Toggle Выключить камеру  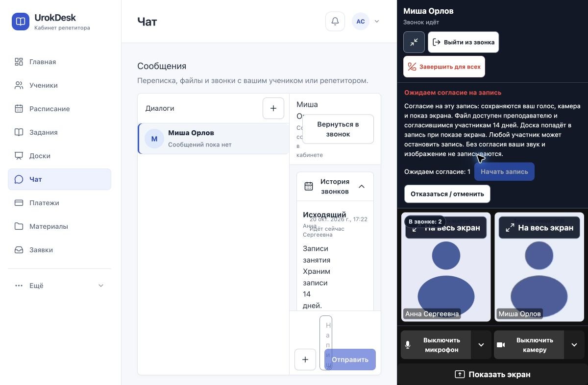529,345
